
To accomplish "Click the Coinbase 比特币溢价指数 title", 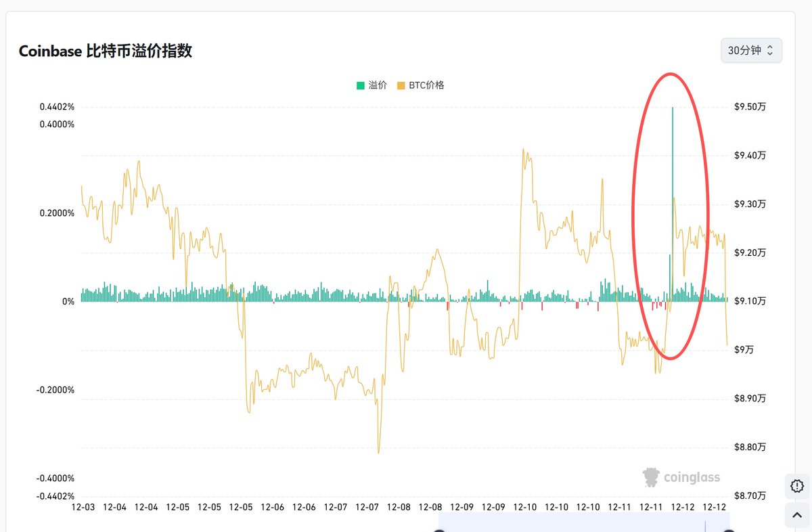I will [x=106, y=51].
